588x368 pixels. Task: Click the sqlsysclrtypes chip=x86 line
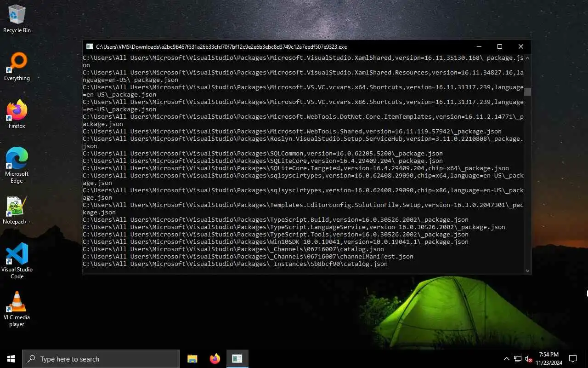pos(303,194)
